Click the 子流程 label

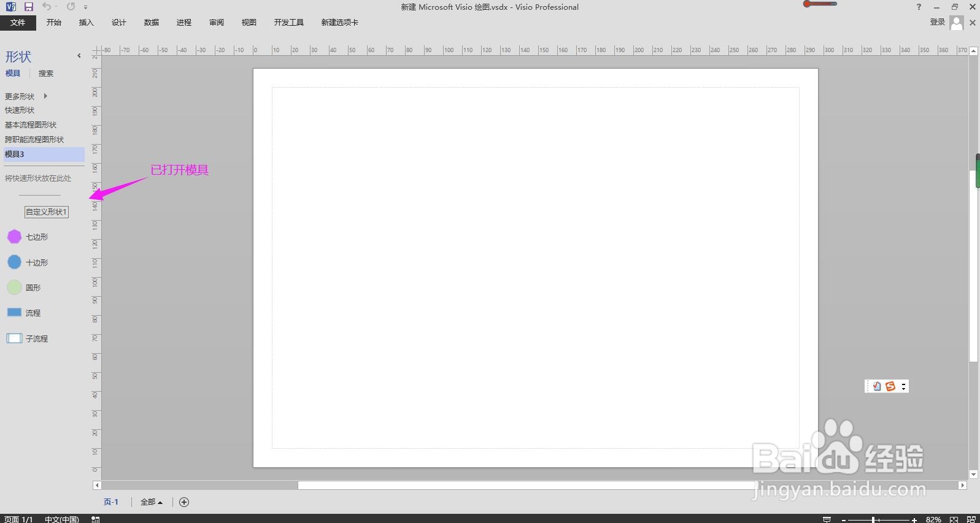tap(37, 339)
